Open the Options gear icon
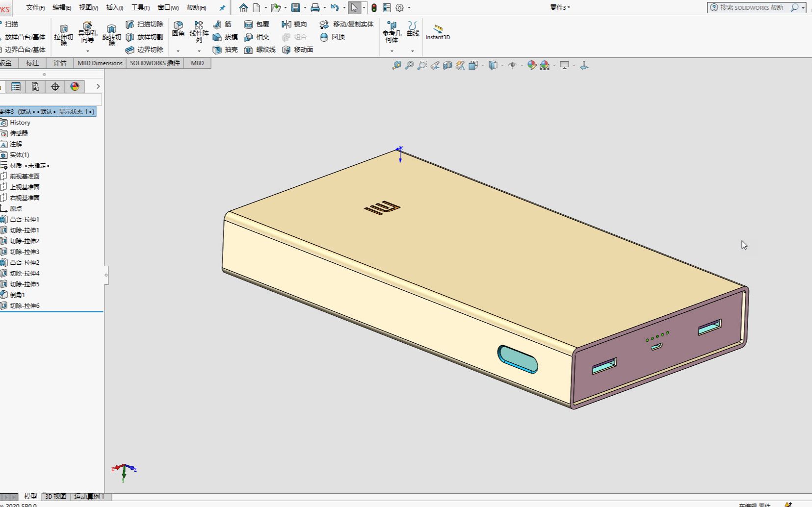This screenshot has height=507, width=812. (399, 8)
